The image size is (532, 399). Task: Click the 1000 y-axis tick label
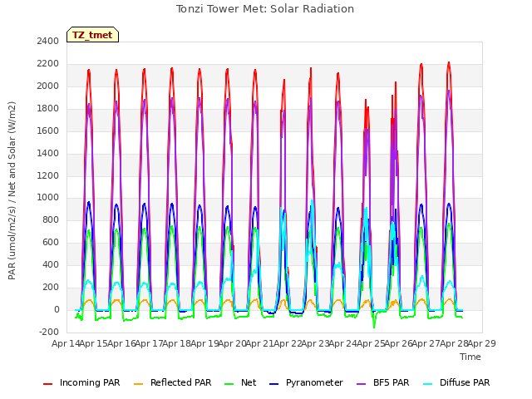[x=48, y=198]
